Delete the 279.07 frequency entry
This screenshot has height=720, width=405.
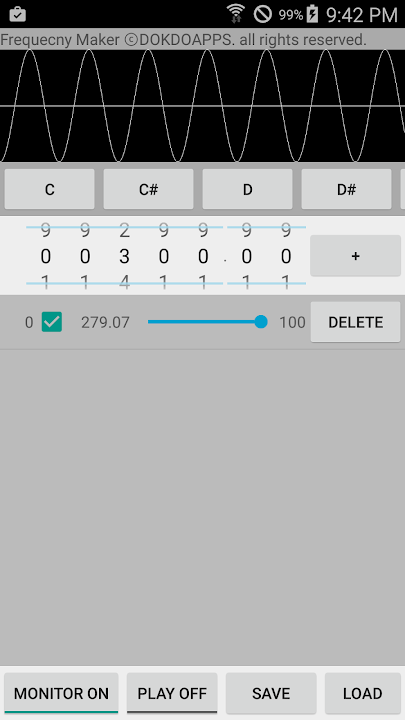click(355, 322)
